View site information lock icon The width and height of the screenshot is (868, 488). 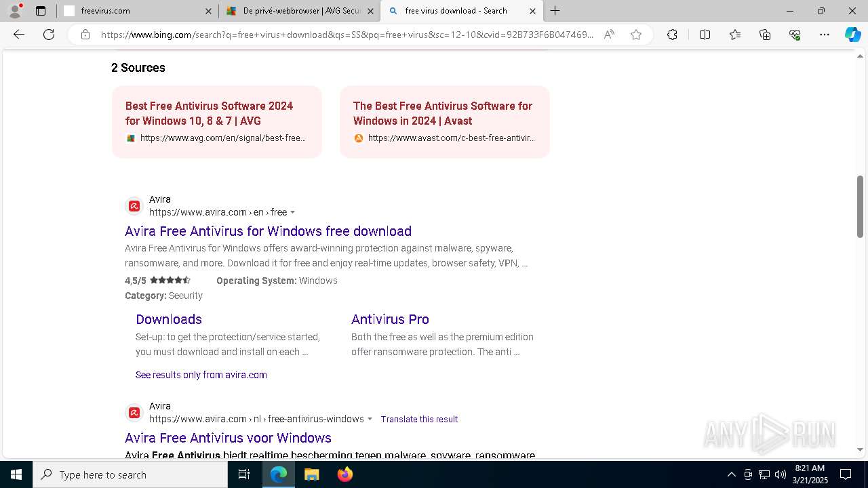click(x=85, y=35)
